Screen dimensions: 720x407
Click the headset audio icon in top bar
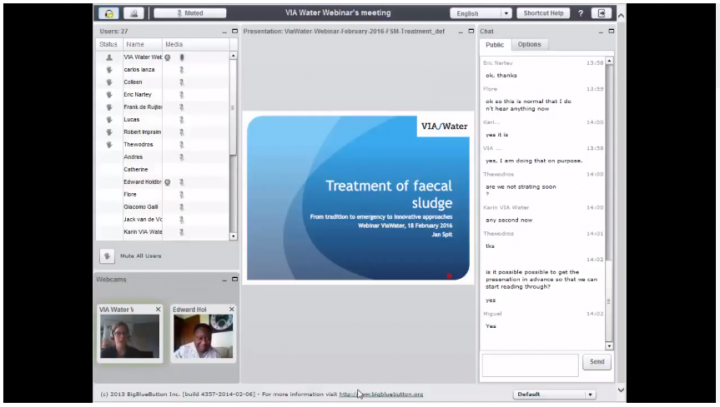coord(109,13)
